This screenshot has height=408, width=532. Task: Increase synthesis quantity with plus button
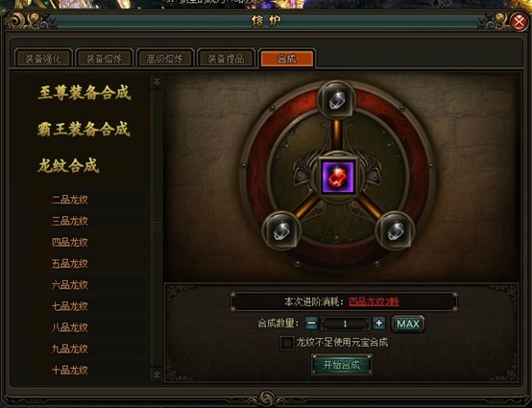point(379,324)
